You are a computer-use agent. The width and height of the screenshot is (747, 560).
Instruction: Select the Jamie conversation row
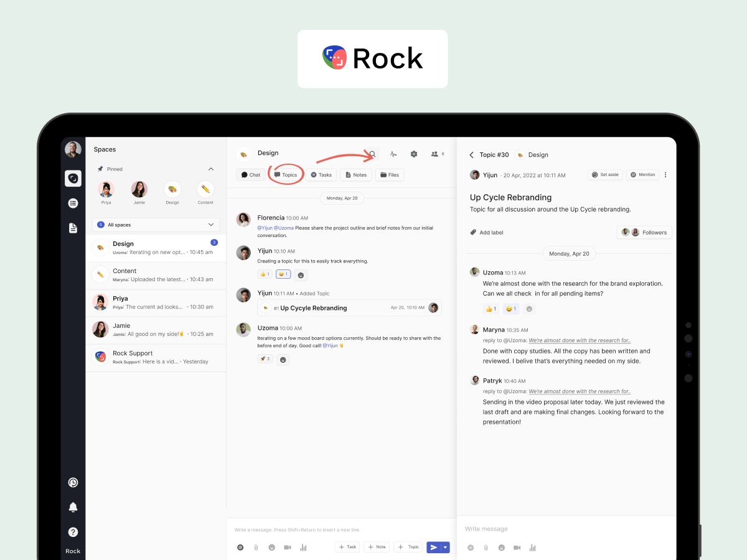[x=156, y=330]
